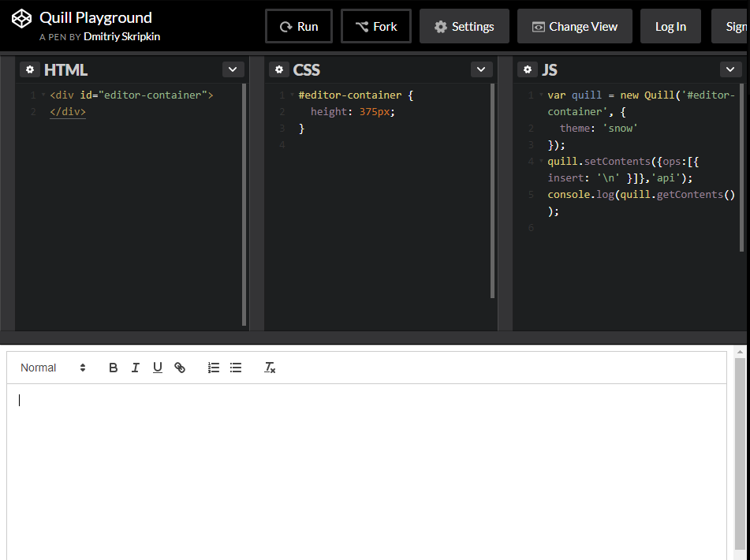Click the partially visible Sign Up button

tap(730, 26)
